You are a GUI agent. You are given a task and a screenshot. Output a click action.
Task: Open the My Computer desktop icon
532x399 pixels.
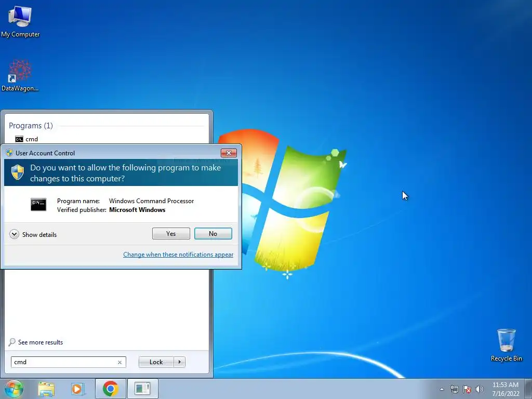coord(20,21)
